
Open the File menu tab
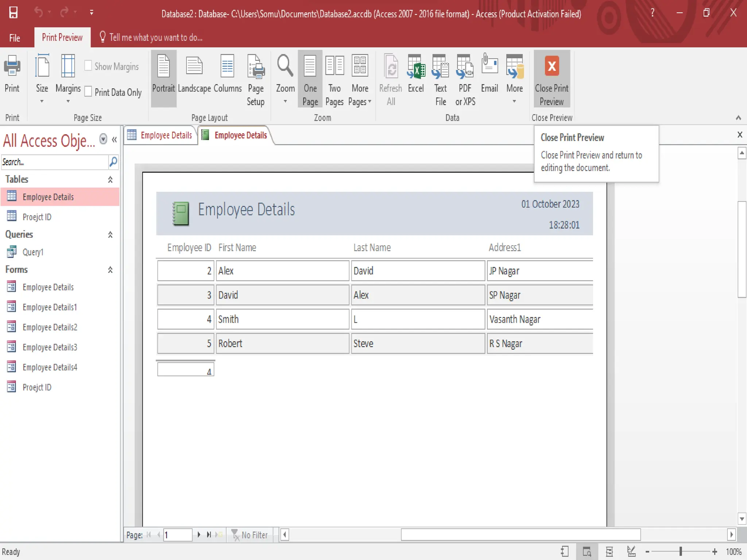point(15,38)
